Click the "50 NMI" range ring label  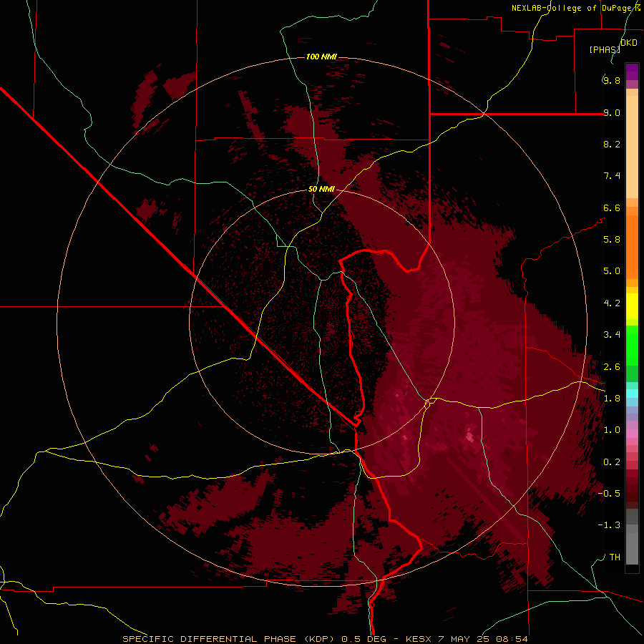(321, 190)
